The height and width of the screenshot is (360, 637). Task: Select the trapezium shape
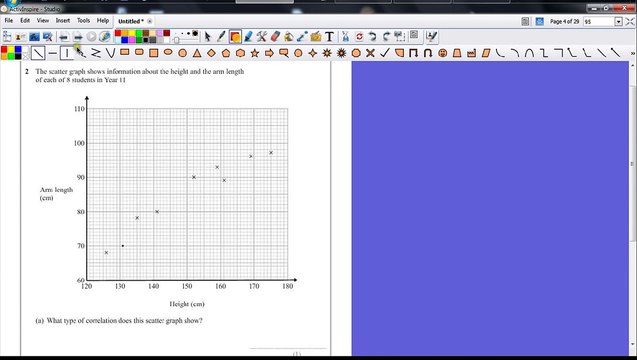coord(457,53)
